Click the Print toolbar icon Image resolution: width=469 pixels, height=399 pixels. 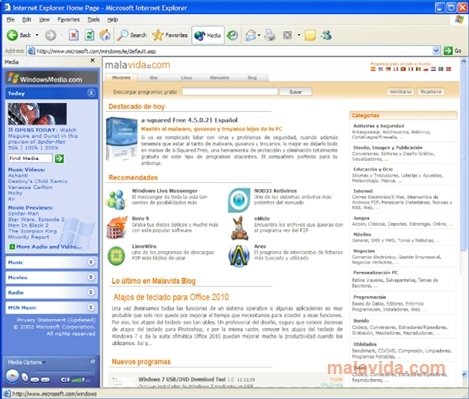click(x=270, y=35)
